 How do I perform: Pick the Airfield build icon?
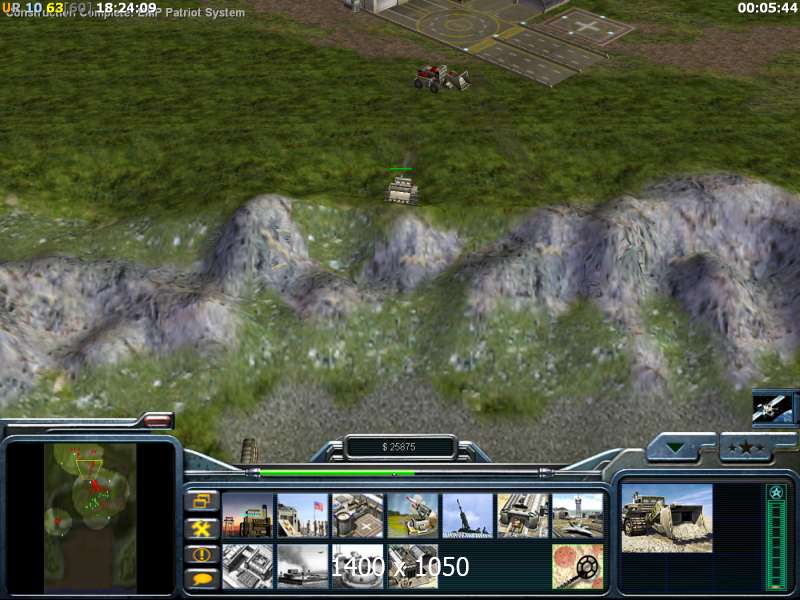click(x=578, y=515)
